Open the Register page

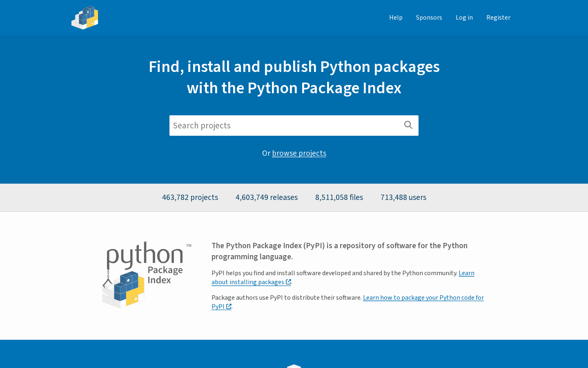(498, 18)
